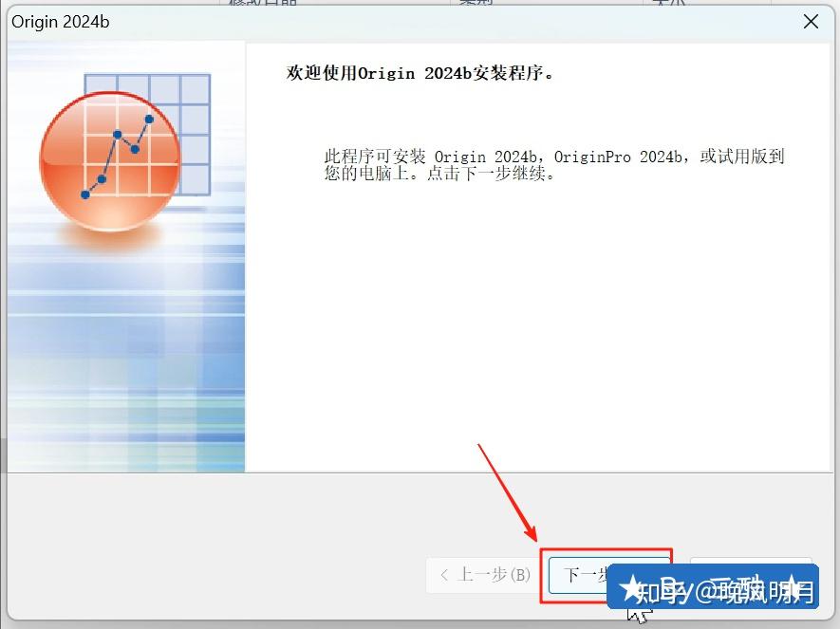Click the cancel button hidden behind the watermark
840x629 pixels.
coord(750,575)
